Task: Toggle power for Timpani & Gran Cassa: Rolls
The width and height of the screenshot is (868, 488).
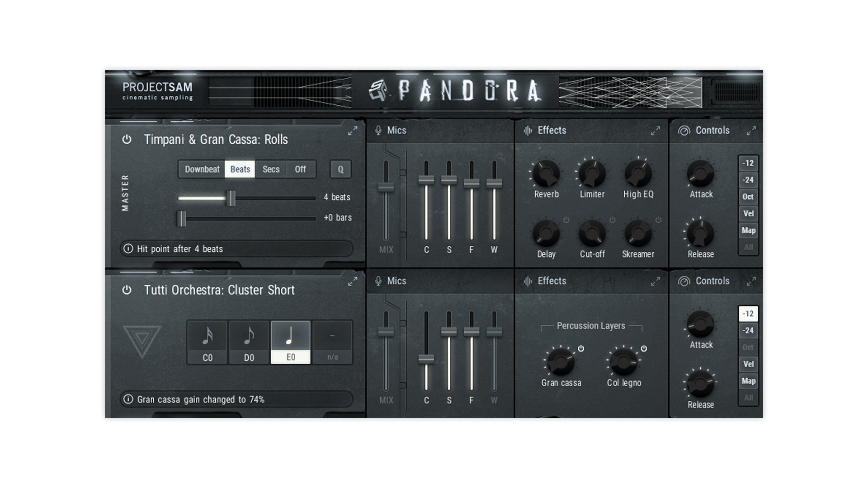Action: [x=127, y=140]
